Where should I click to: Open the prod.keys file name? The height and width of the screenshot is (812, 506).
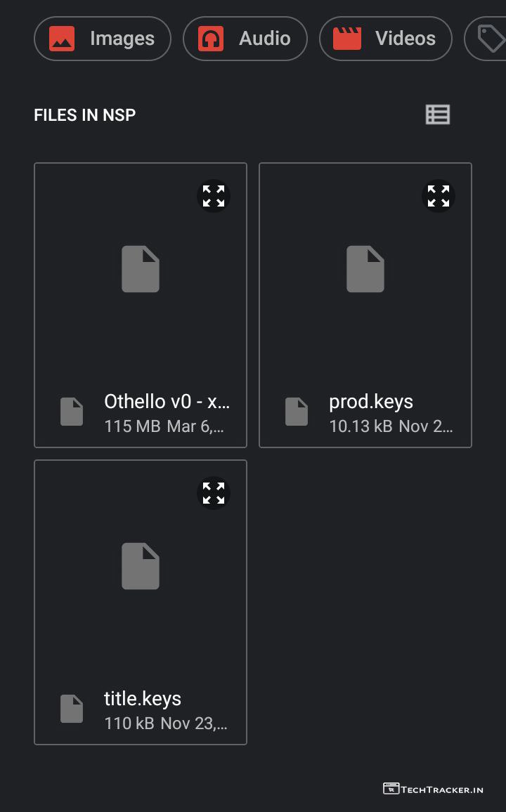click(371, 402)
